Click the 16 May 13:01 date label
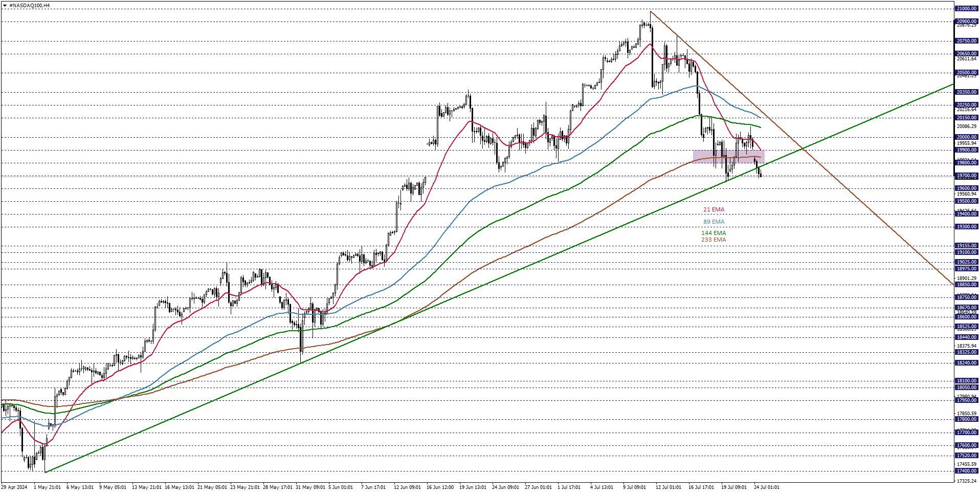980x493 pixels. [180, 487]
